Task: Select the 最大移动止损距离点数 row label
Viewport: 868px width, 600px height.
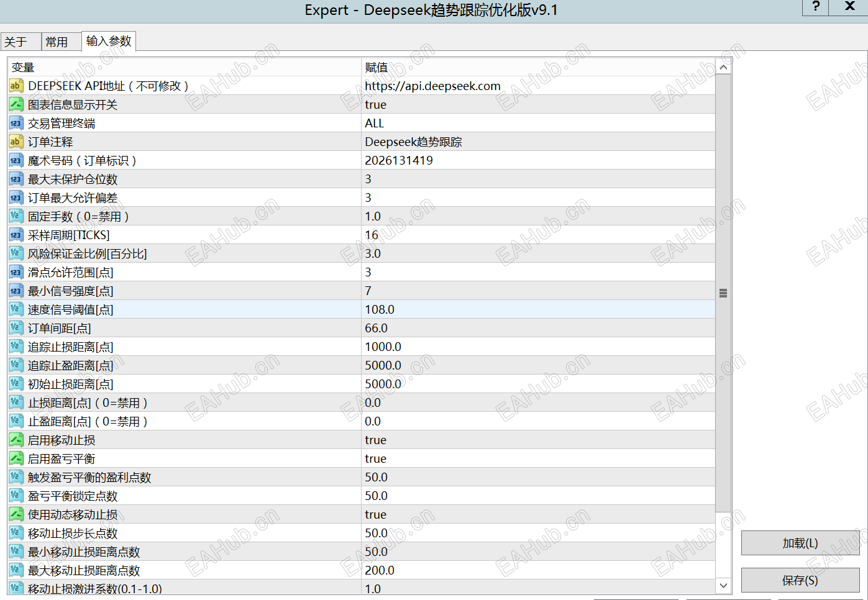Action: click(84, 570)
